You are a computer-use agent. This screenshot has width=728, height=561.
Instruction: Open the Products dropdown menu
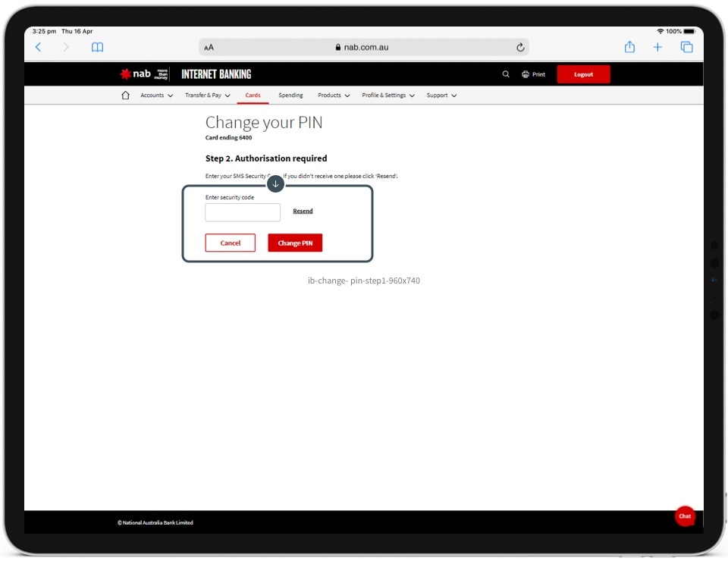[332, 95]
